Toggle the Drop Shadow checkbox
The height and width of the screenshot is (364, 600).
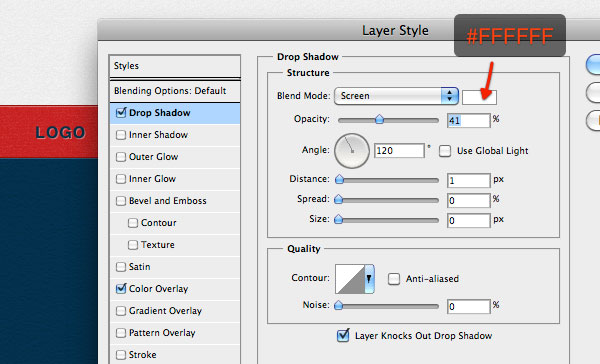121,113
